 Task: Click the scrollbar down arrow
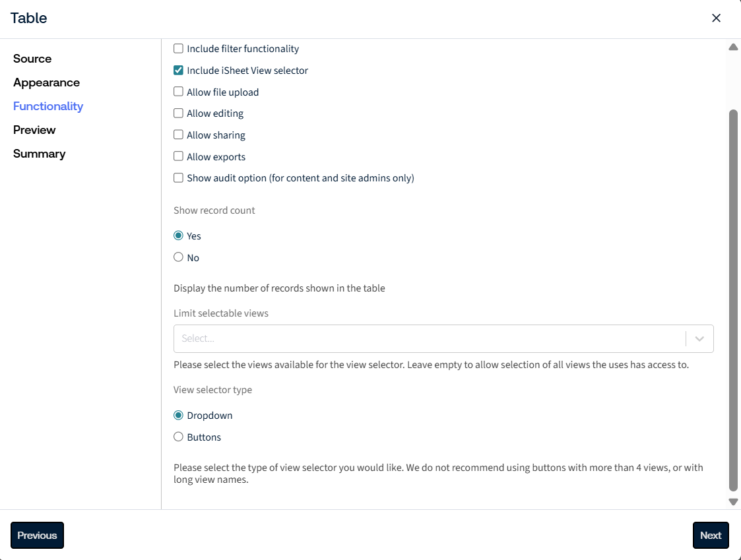pyautogui.click(x=733, y=502)
